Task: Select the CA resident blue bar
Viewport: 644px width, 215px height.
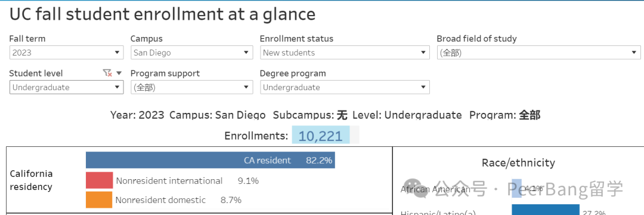Action: point(210,160)
